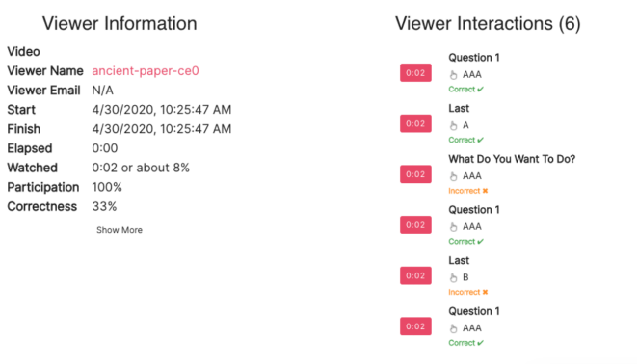Image resolution: width=638 pixels, height=364 pixels.
Task: Click the hand pointer icon beside answer A
Action: pos(453,125)
